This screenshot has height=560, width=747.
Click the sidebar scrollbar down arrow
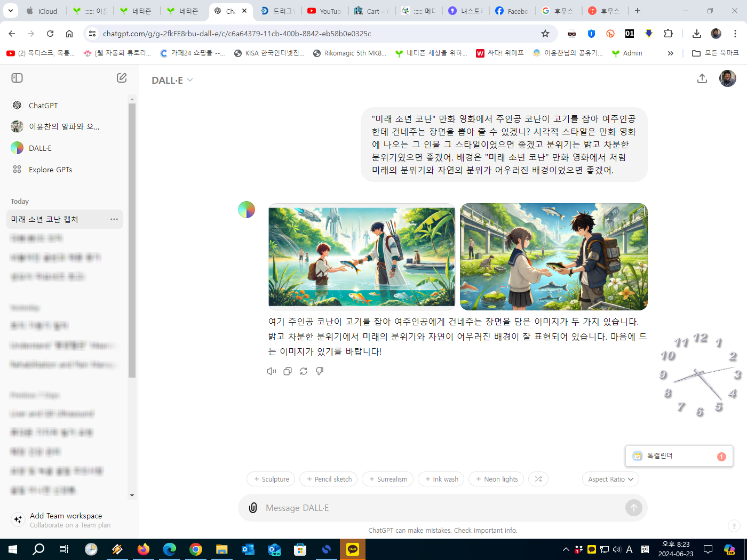[x=132, y=495]
